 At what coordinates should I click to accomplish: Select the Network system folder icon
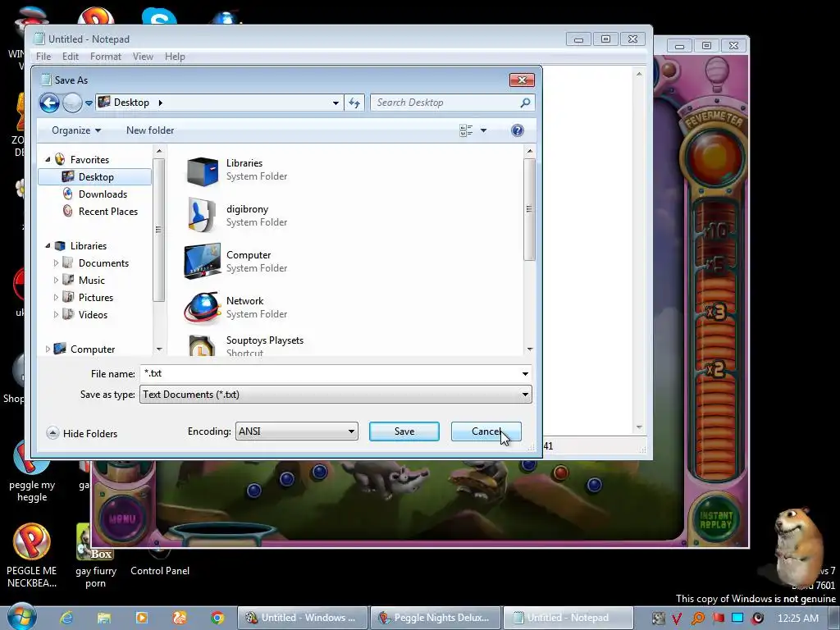[202, 308]
